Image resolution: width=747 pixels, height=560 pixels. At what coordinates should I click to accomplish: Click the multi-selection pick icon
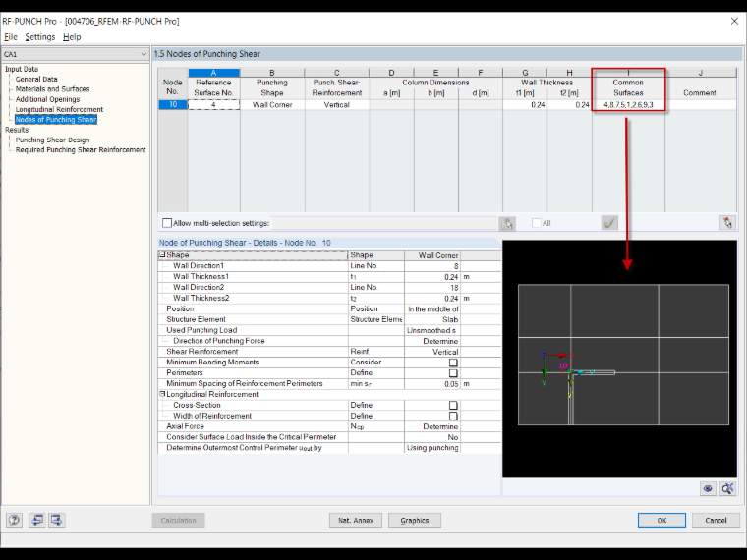click(507, 223)
